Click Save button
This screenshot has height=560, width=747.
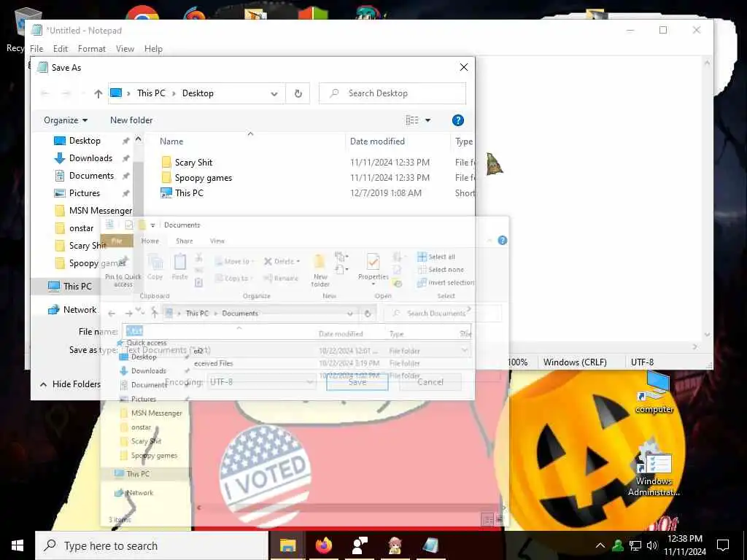pyautogui.click(x=357, y=382)
